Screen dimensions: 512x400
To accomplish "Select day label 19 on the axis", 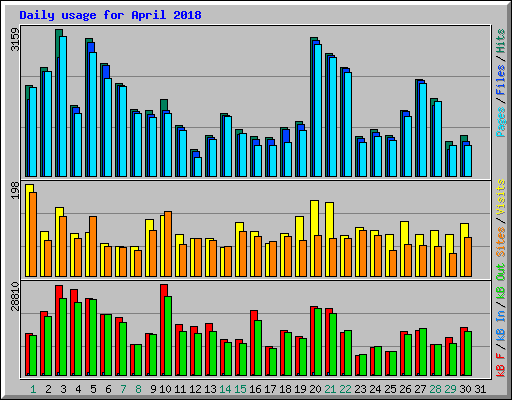I will (300, 389).
